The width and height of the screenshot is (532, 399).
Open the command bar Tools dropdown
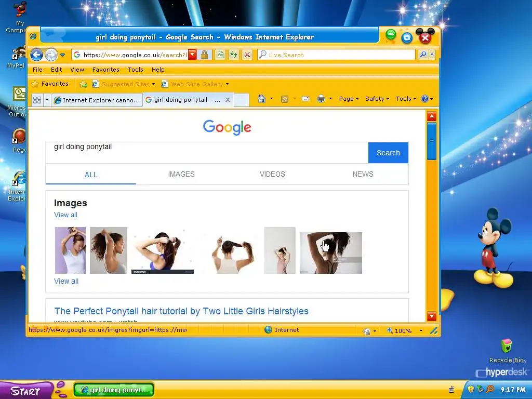pos(406,99)
